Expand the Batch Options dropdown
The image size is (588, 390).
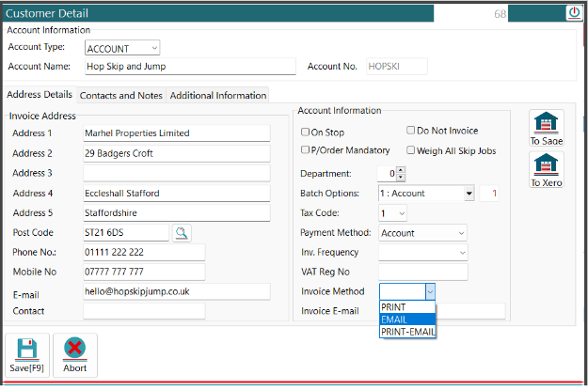point(469,194)
